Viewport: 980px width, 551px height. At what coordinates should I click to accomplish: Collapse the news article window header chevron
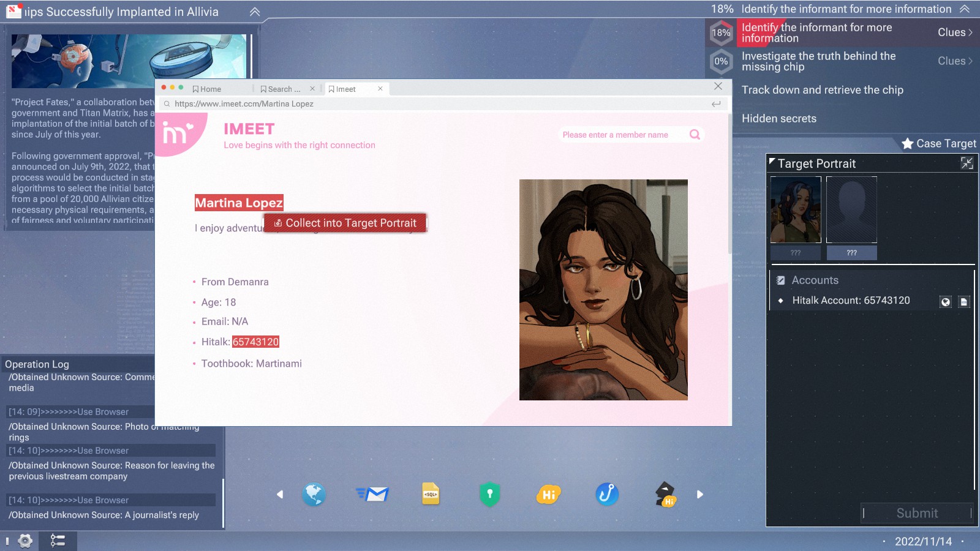click(254, 12)
